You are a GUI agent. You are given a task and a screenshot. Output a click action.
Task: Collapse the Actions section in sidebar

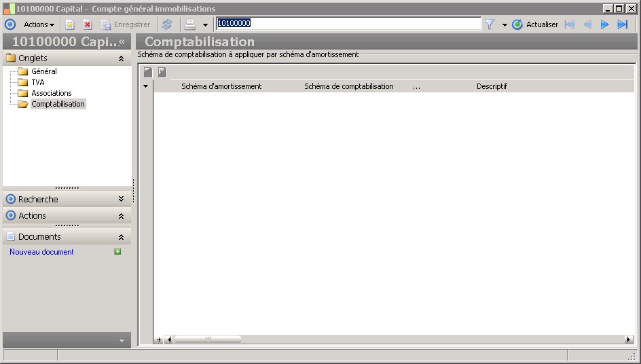[121, 216]
